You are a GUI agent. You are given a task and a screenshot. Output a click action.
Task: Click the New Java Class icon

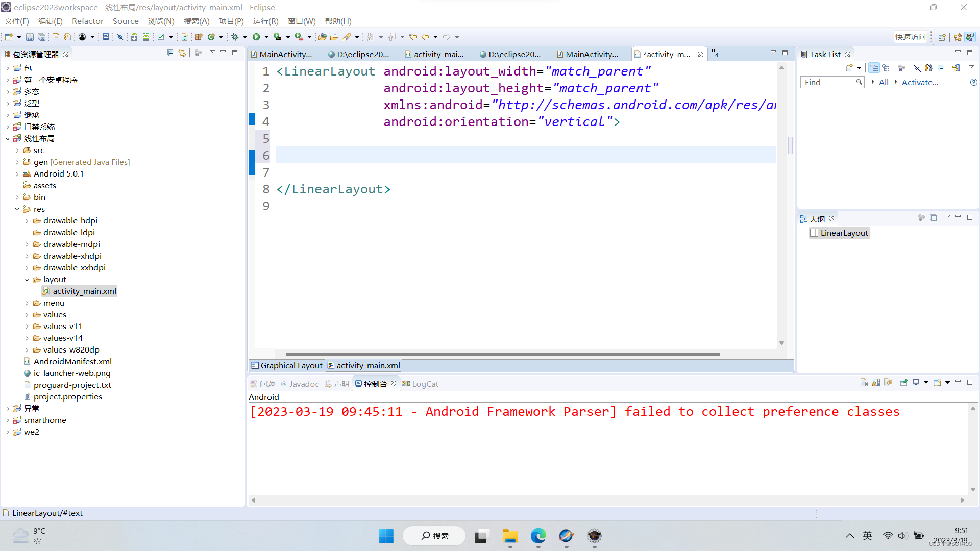click(x=211, y=37)
